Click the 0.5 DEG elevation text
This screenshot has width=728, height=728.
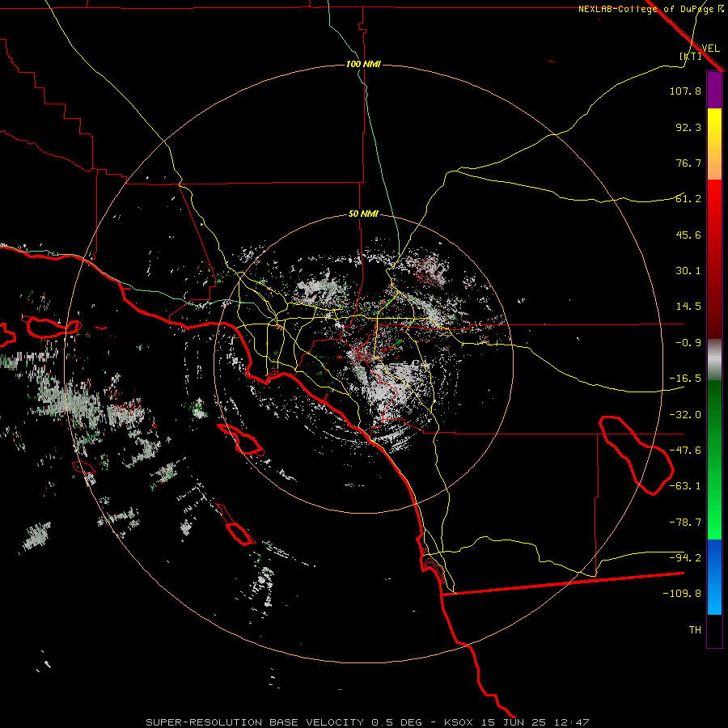point(396,722)
